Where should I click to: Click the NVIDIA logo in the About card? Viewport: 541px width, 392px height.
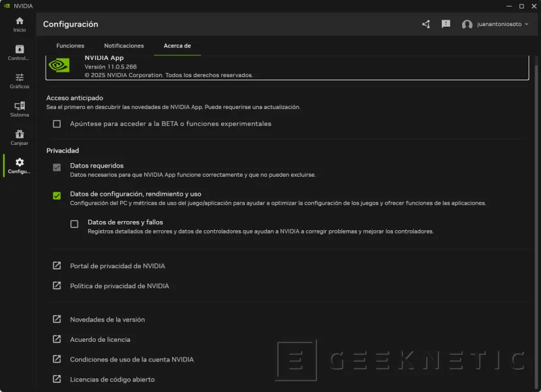[59, 65]
